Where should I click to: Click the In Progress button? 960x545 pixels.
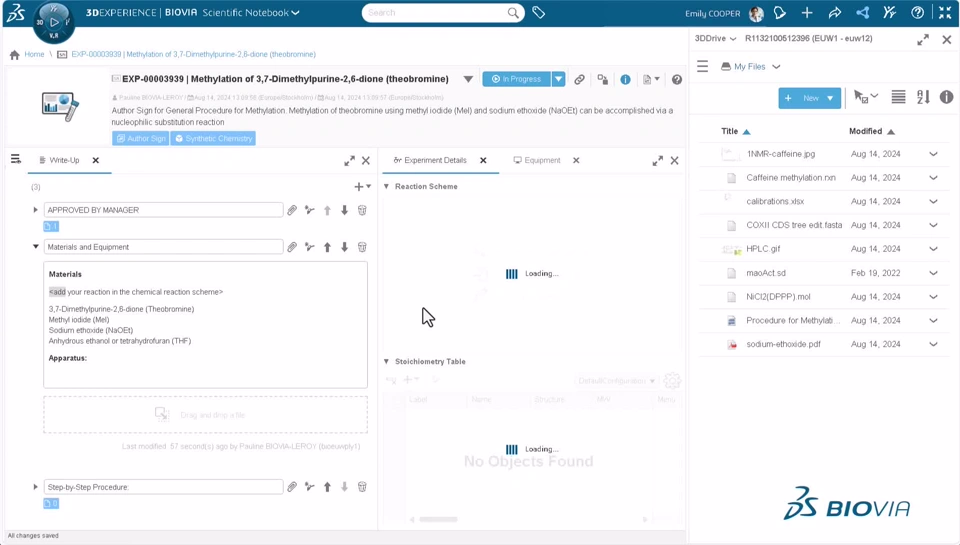click(517, 79)
